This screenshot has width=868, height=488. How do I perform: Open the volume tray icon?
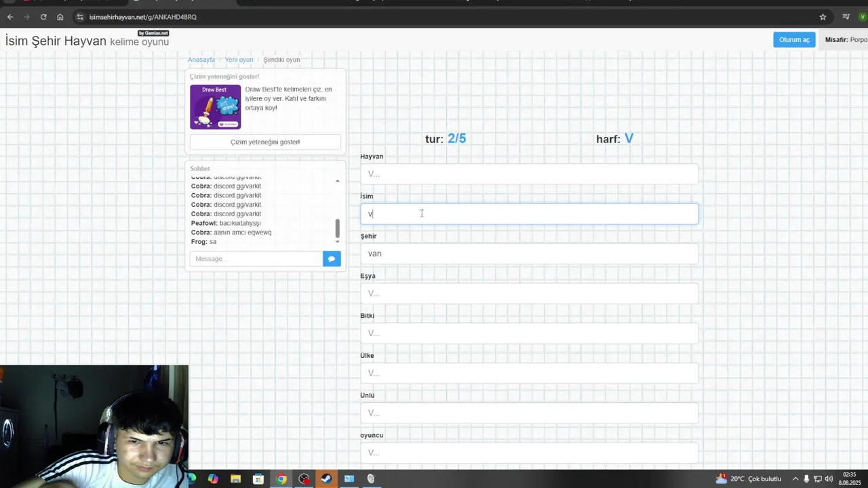click(829, 479)
